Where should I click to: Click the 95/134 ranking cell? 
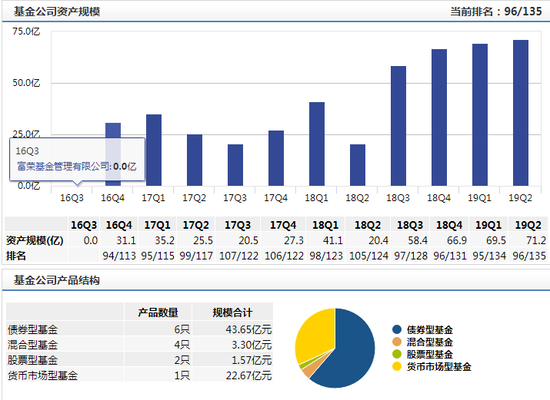click(x=489, y=256)
